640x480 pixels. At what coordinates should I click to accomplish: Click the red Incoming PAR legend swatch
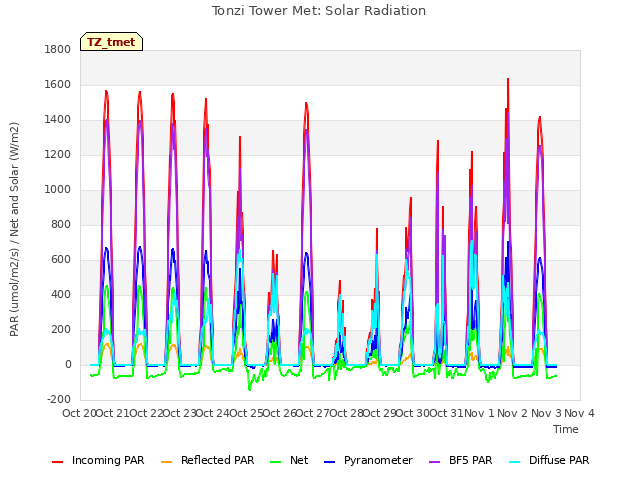point(58,462)
